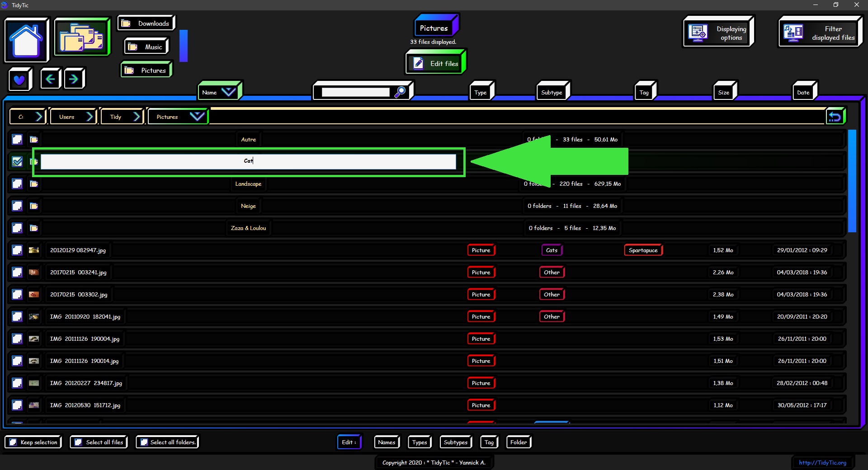Viewport: 868px width, 470px height.
Task: Open favorites with the heart icon
Action: [19, 80]
